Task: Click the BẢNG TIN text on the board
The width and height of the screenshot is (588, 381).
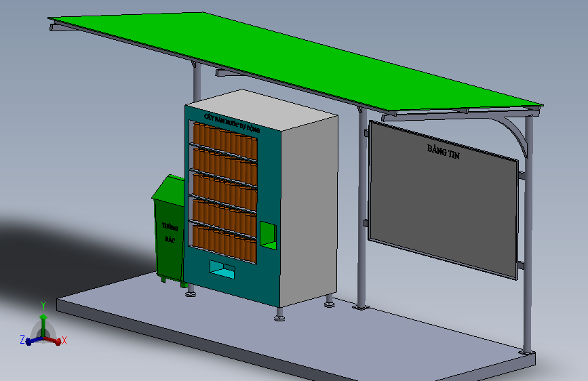Action: click(444, 151)
